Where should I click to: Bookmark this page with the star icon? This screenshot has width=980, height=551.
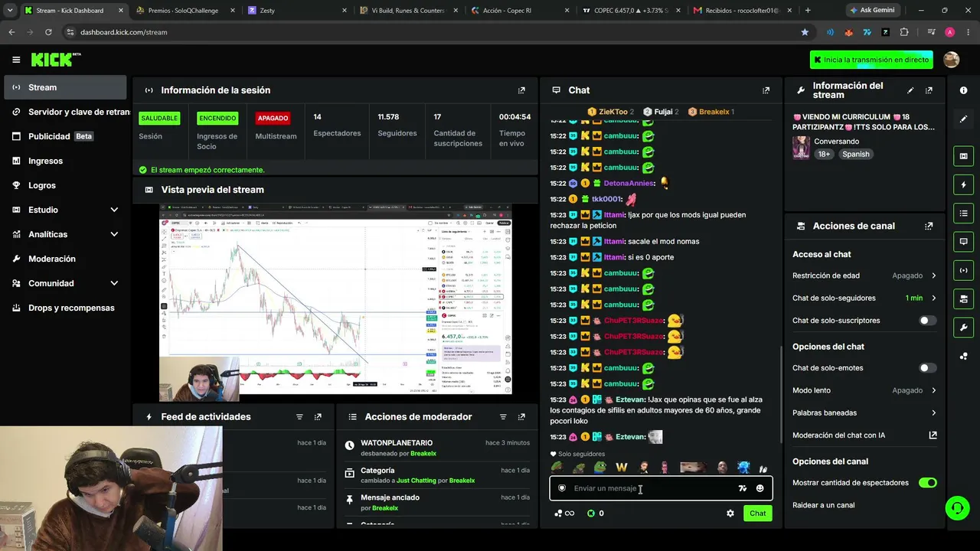tap(805, 32)
